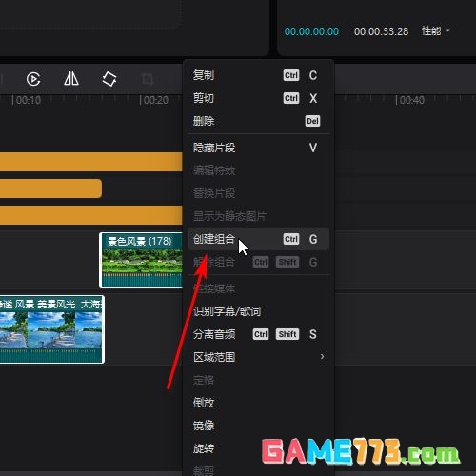The width and height of the screenshot is (476, 476).
Task: Choose 复制 from the context menu
Action: pyautogui.click(x=258, y=75)
